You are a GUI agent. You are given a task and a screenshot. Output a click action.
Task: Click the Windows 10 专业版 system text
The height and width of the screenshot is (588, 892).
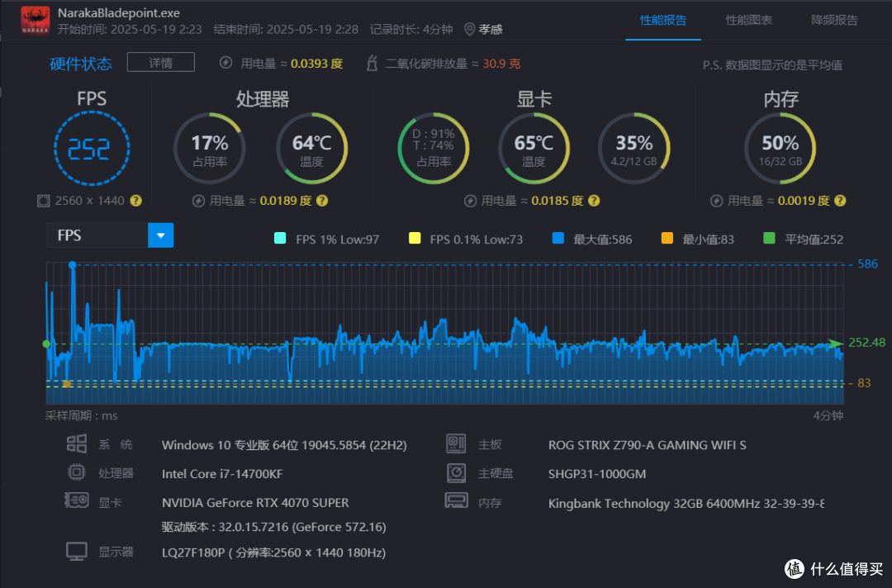tap(284, 444)
